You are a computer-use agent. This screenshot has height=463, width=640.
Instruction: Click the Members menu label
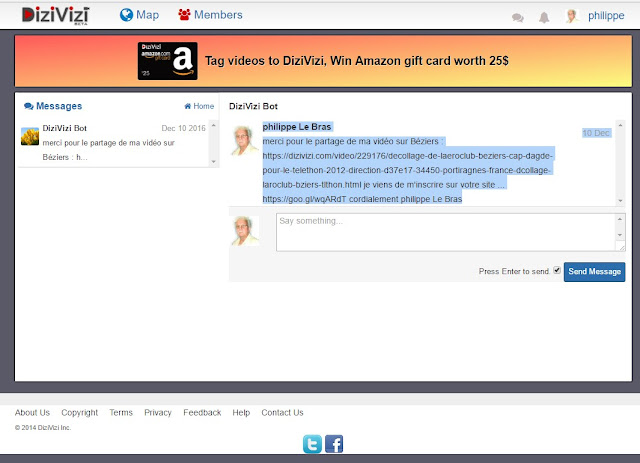218,15
